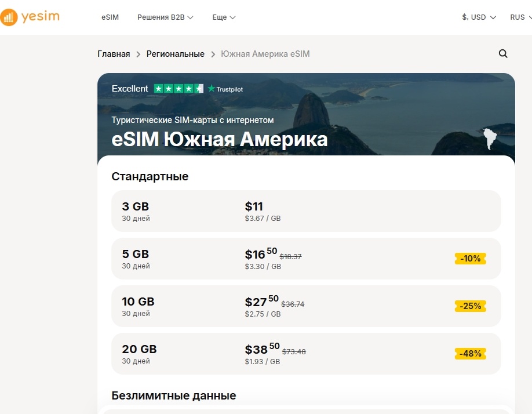Expand the Решения B2B dropdown
The width and height of the screenshot is (532, 414).
tap(165, 17)
